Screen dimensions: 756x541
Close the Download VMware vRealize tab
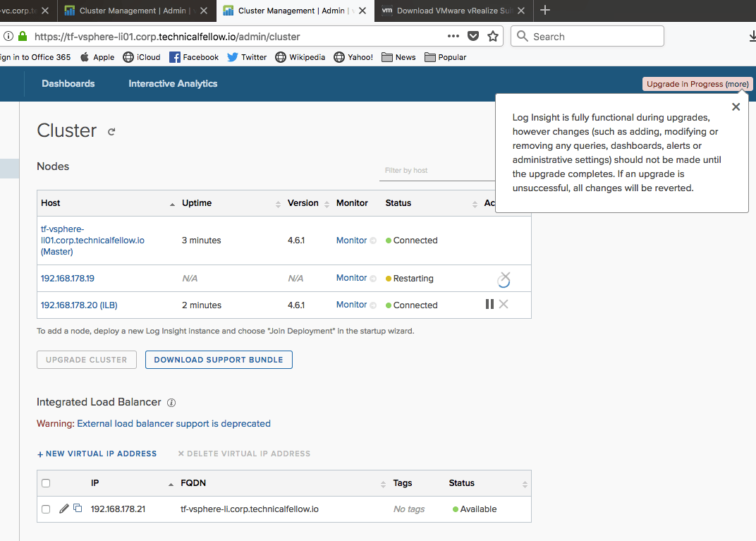521,11
